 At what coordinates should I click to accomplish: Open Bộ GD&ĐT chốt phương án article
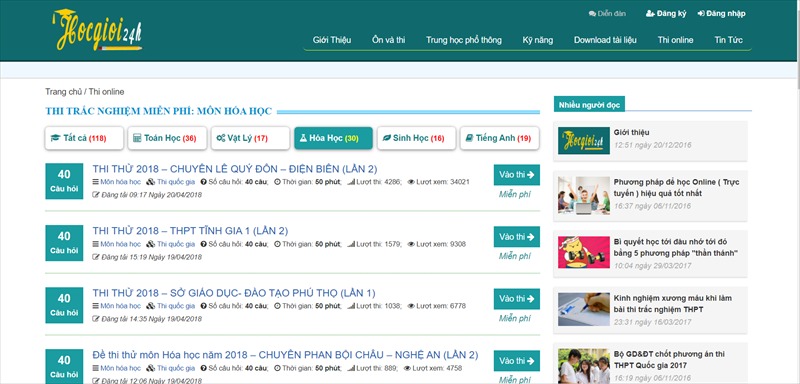click(669, 360)
